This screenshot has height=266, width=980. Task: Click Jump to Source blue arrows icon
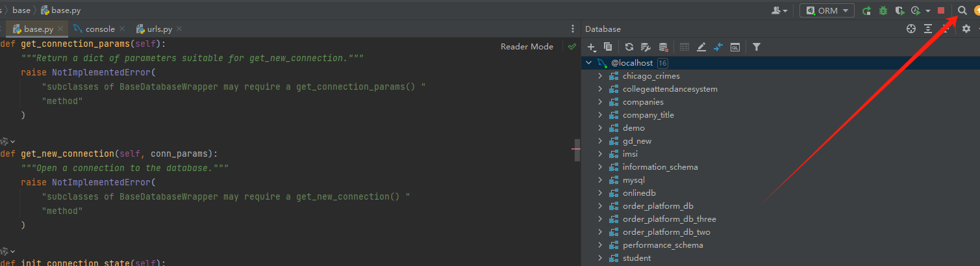[718, 47]
